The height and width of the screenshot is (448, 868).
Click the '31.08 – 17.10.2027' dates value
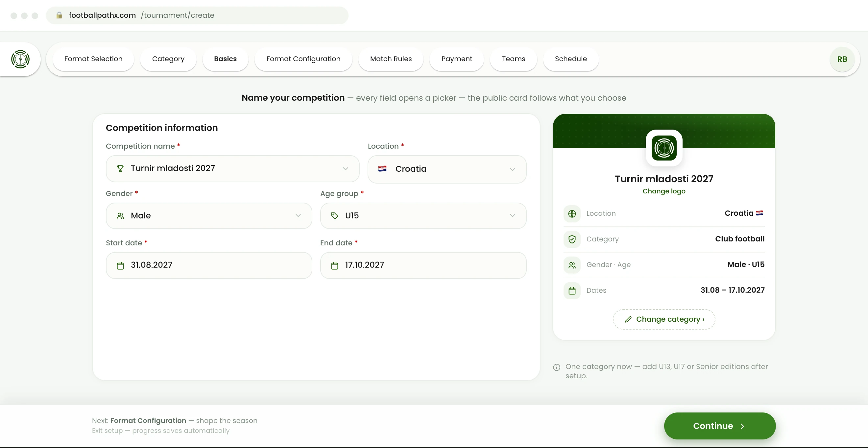coord(733,290)
